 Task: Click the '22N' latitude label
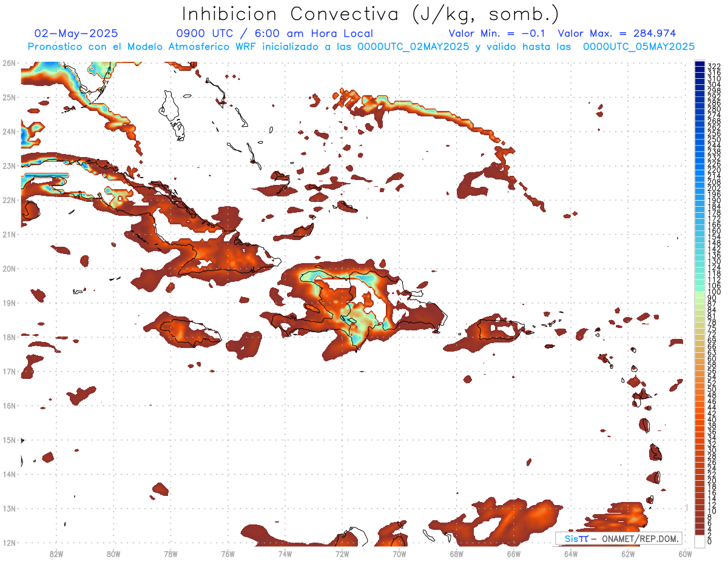9,200
